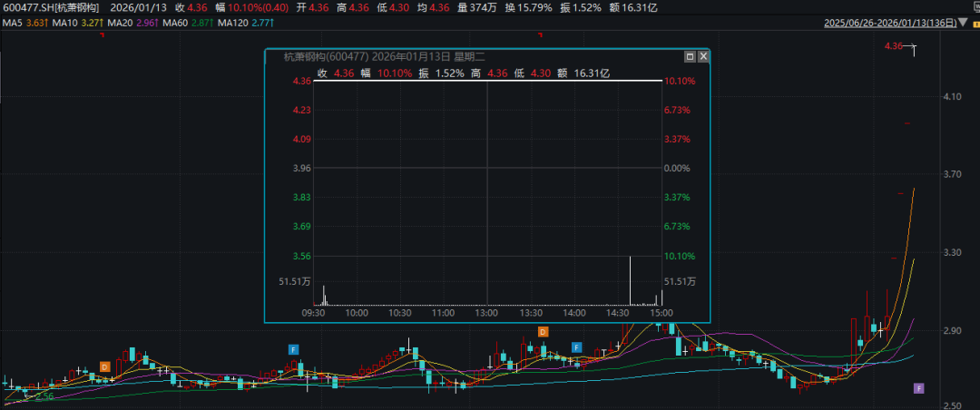This screenshot has height=410, width=980.
Task: Click the latest candle marked 4.36
Action: pyautogui.click(x=914, y=51)
